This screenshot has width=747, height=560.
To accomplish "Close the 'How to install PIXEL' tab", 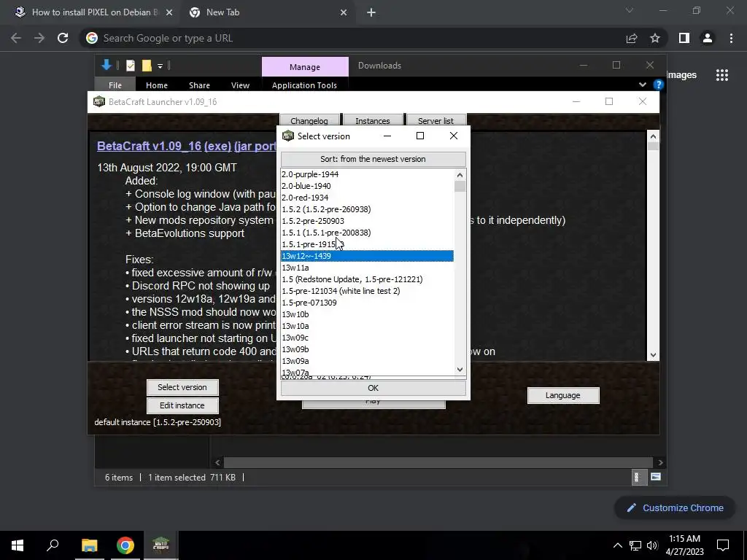I will click(x=169, y=12).
